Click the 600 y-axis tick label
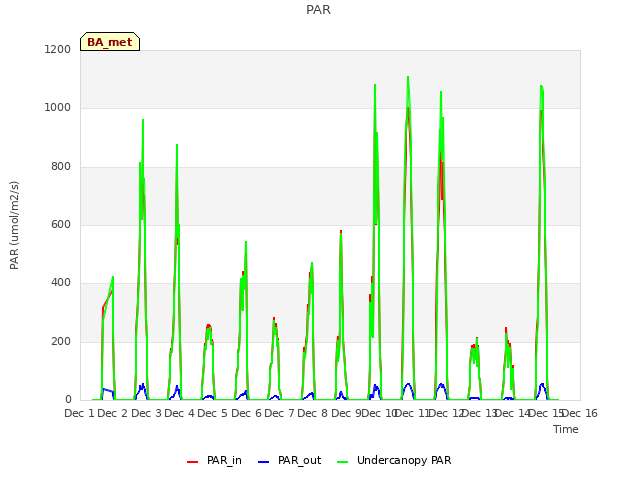 [61, 224]
